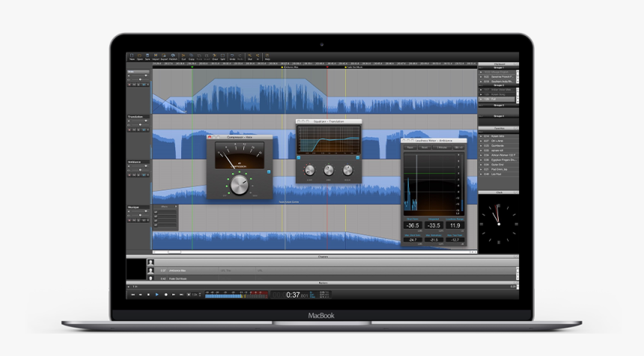
Task: Arm the Ambiance track's red record button
Action: point(130,175)
